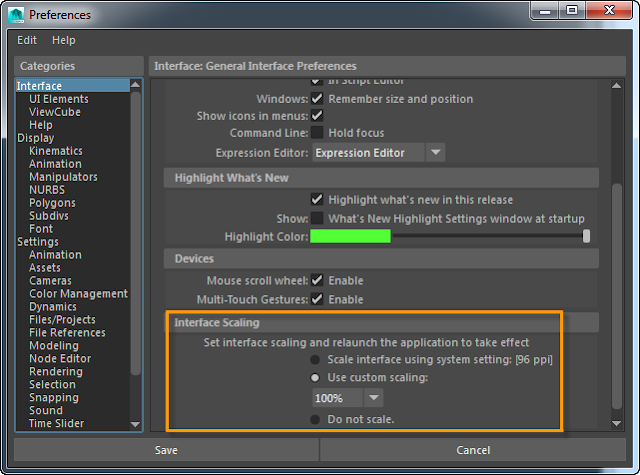
Task: Collapse the Interface Scaling section
Action: click(x=381, y=322)
